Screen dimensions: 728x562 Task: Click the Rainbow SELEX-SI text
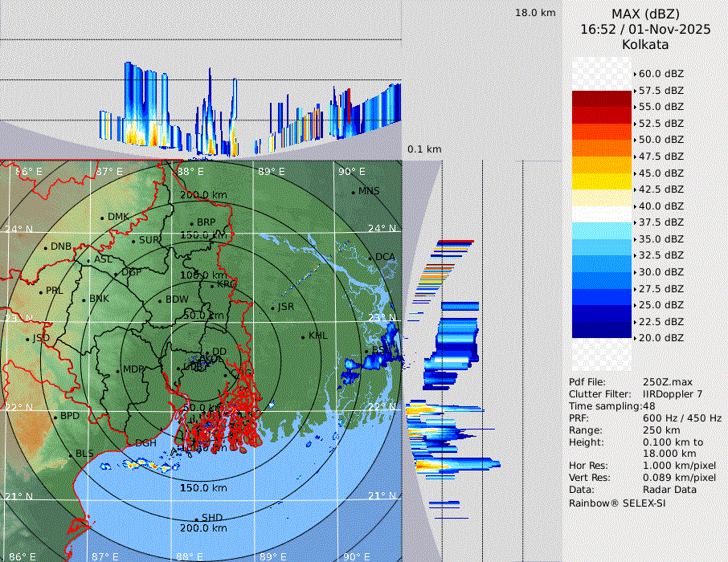pyautogui.click(x=617, y=503)
